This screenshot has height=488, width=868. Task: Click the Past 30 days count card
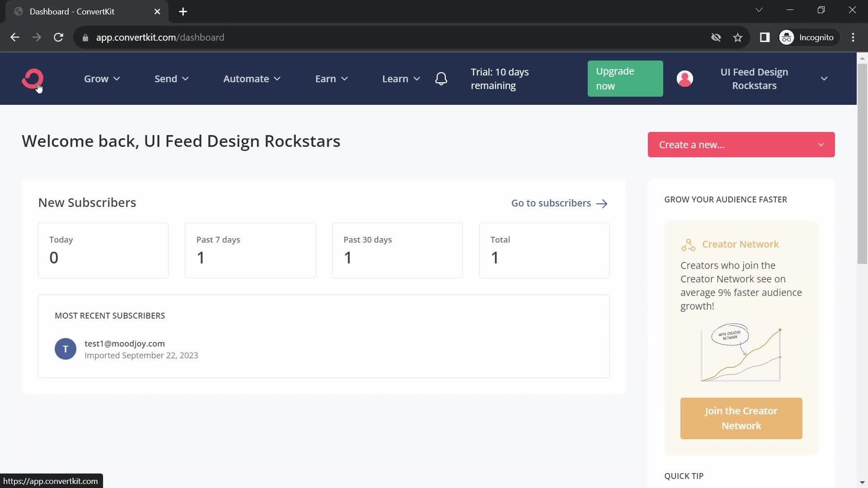[397, 250]
